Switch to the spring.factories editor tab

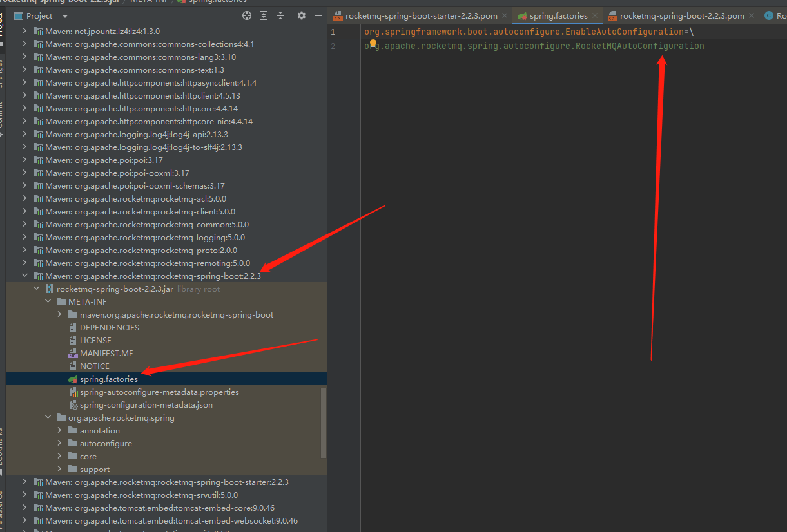pos(558,15)
